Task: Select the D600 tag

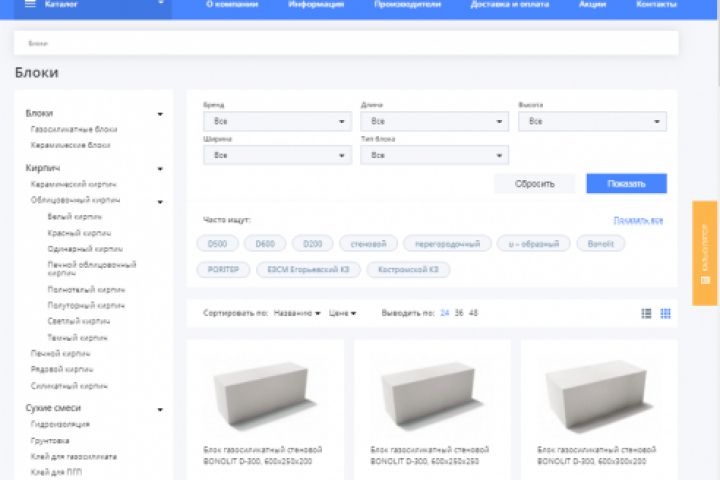Action: [x=265, y=244]
